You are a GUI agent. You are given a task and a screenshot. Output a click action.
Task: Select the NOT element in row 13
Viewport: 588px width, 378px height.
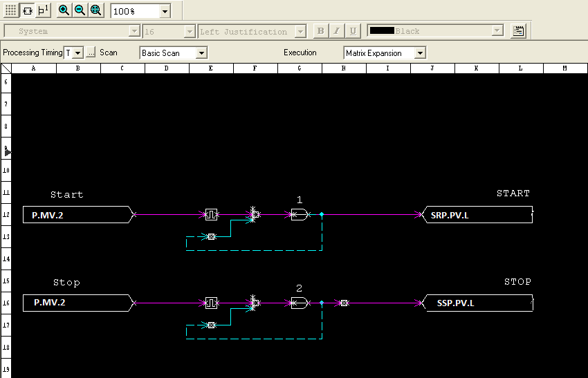[212, 237]
